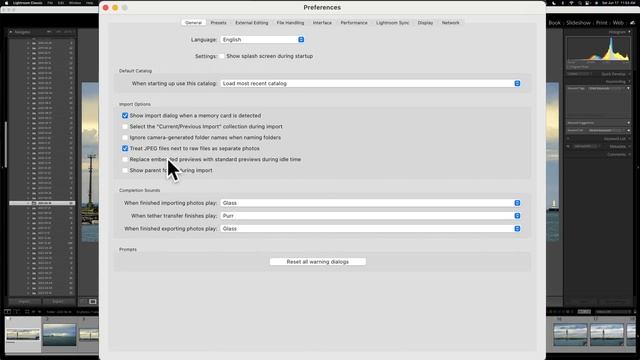
Task: Collapse the Histogram panel in Lightroom
Action: (x=629, y=32)
